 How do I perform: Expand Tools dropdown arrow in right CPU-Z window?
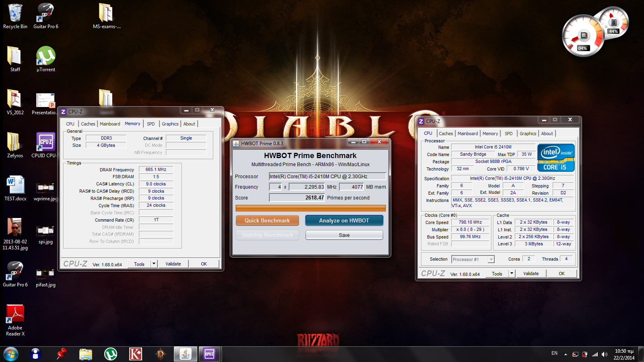coord(512,274)
